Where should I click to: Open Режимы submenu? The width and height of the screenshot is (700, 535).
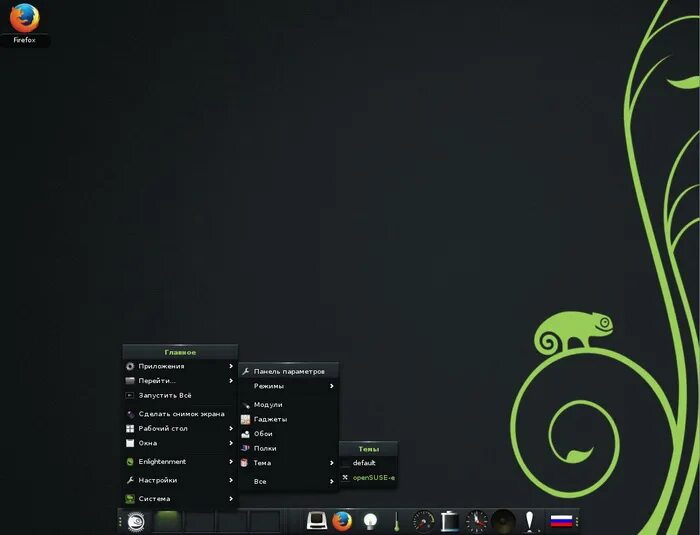tap(288, 386)
